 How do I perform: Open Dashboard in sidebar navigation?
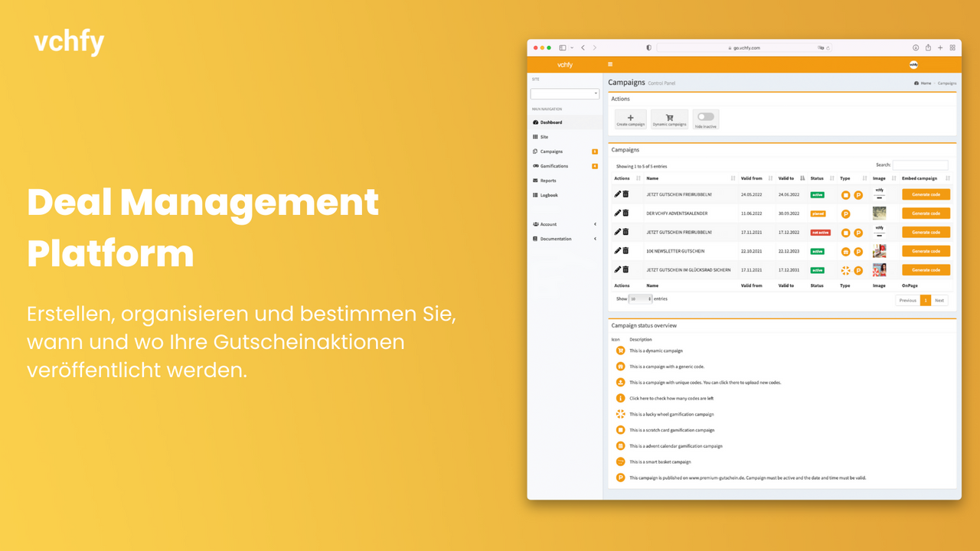point(564,122)
